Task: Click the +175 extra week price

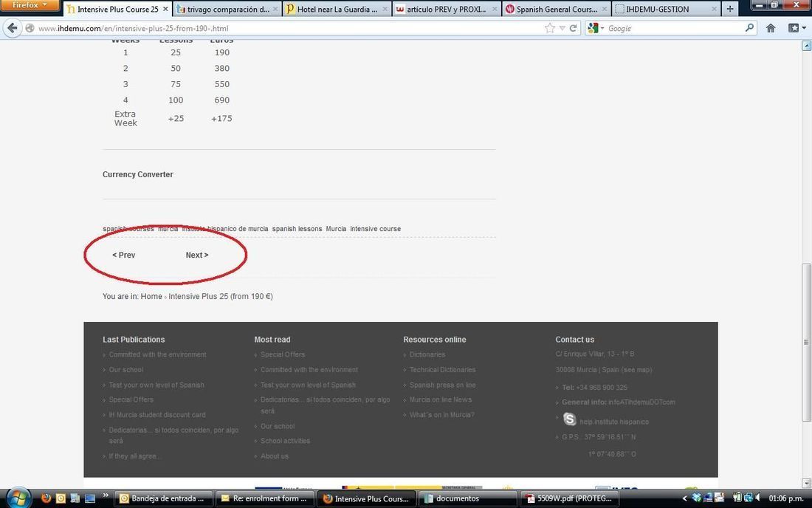Action: [221, 119]
